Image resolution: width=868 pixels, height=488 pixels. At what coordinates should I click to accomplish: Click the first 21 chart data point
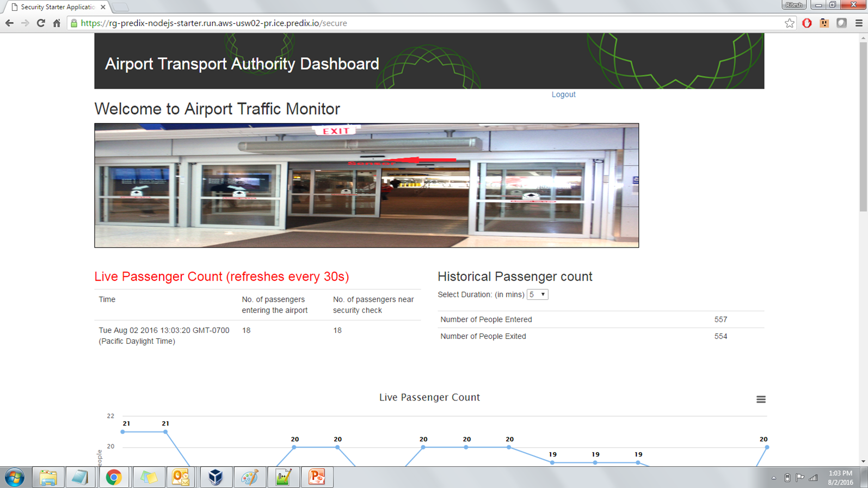tap(123, 432)
